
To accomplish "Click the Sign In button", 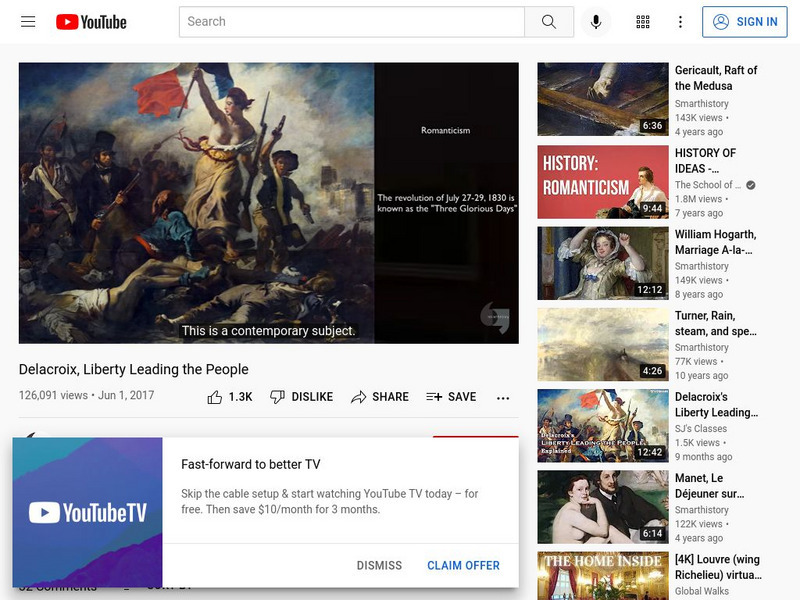I will pos(743,21).
